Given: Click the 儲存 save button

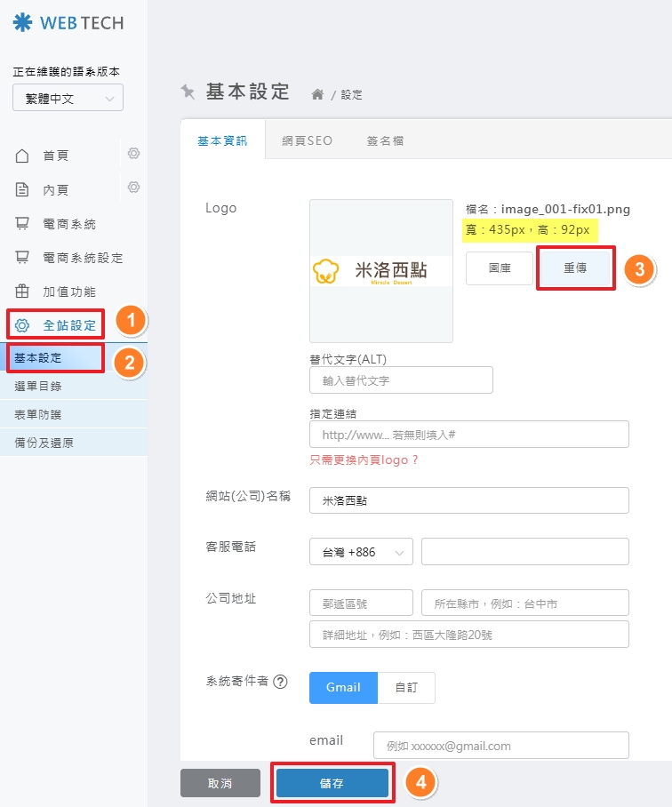Looking at the screenshot, I should 332,783.
